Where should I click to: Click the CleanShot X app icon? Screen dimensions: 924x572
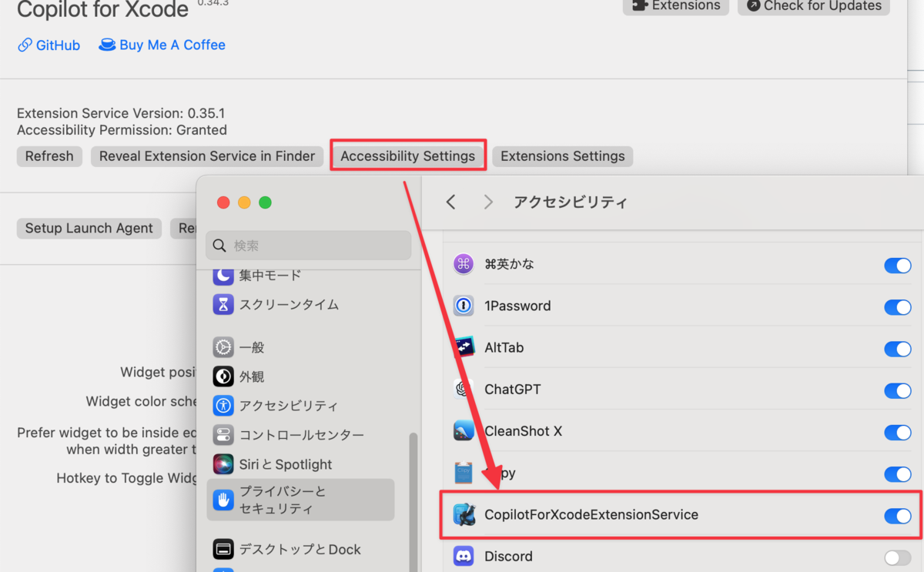pos(464,430)
